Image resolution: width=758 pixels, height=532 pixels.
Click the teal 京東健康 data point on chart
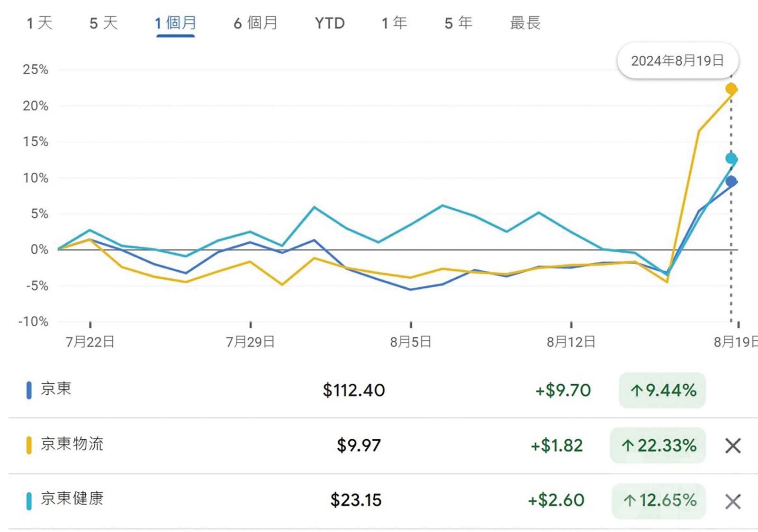pyautogui.click(x=731, y=159)
